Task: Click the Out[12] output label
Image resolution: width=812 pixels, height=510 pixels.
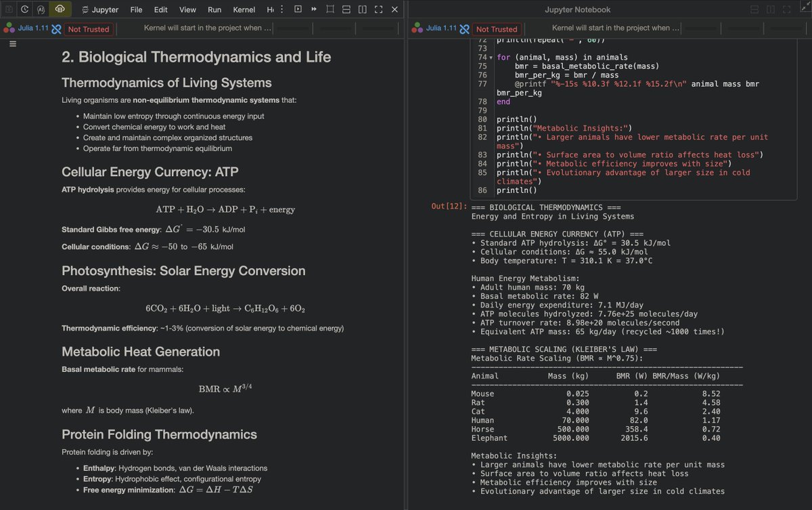Action: point(449,206)
